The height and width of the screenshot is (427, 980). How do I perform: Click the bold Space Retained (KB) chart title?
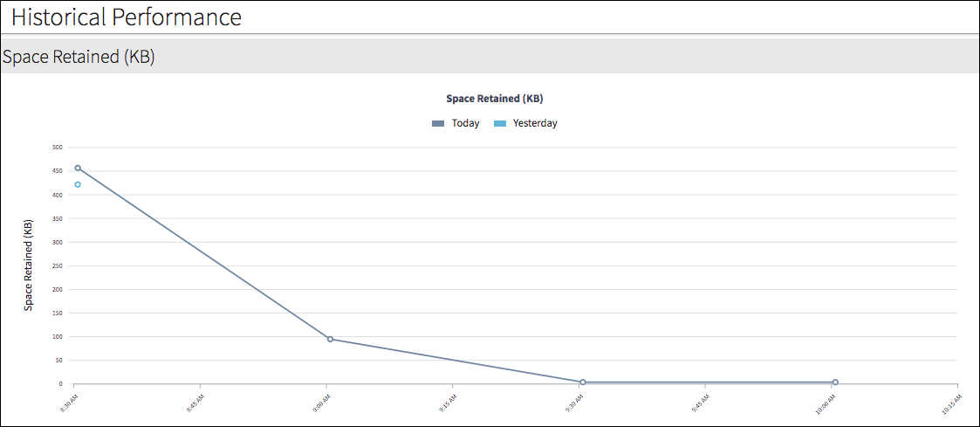pos(494,99)
